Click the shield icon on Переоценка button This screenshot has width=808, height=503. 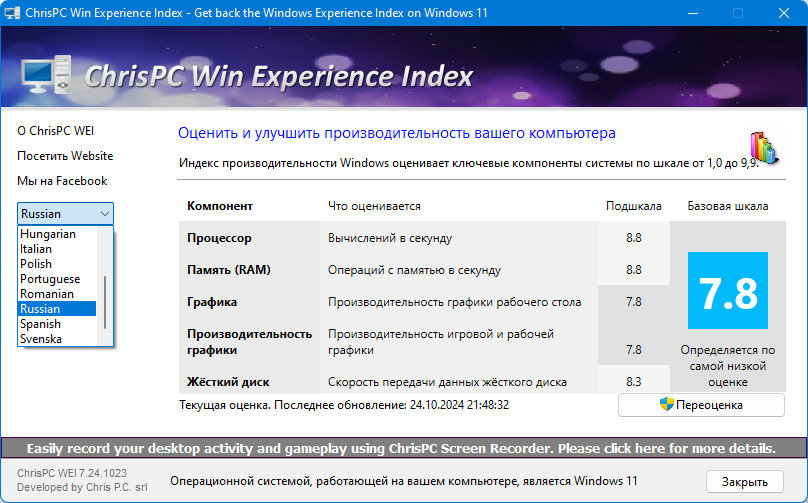pos(666,405)
